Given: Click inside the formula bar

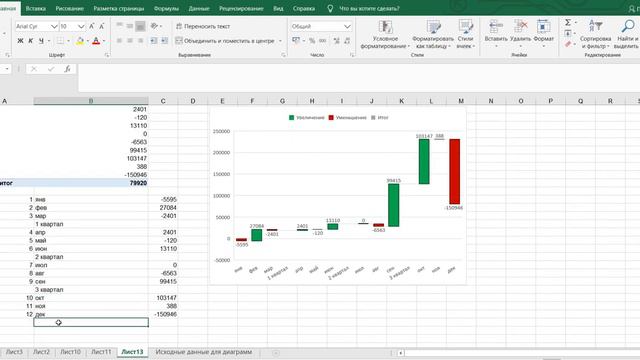Looking at the screenshot, I should (359, 77).
